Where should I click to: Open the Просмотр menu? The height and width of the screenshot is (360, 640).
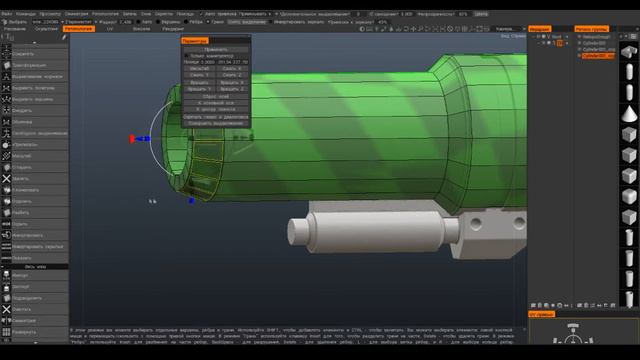[x=50, y=14]
